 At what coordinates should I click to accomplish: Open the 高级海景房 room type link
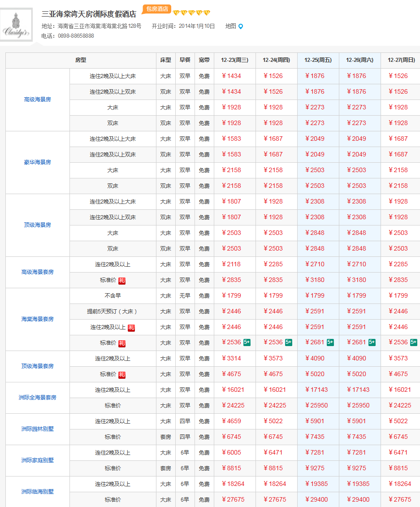click(37, 100)
